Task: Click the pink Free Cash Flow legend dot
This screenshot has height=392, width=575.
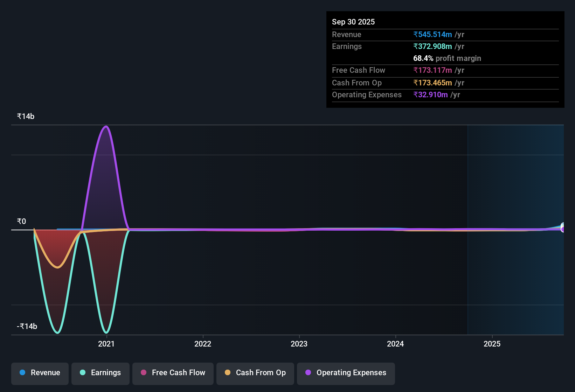Action: [x=144, y=373]
